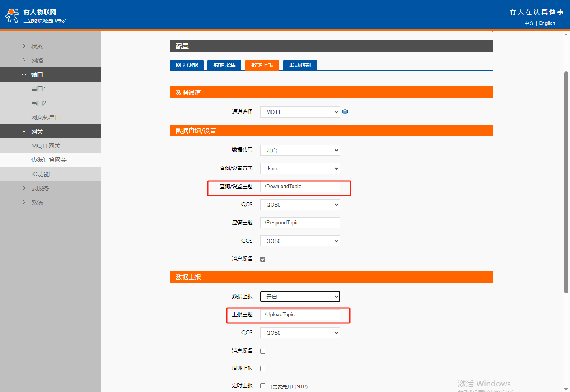Switch to the 数据采集 tab
The image size is (570, 392).
pos(224,65)
